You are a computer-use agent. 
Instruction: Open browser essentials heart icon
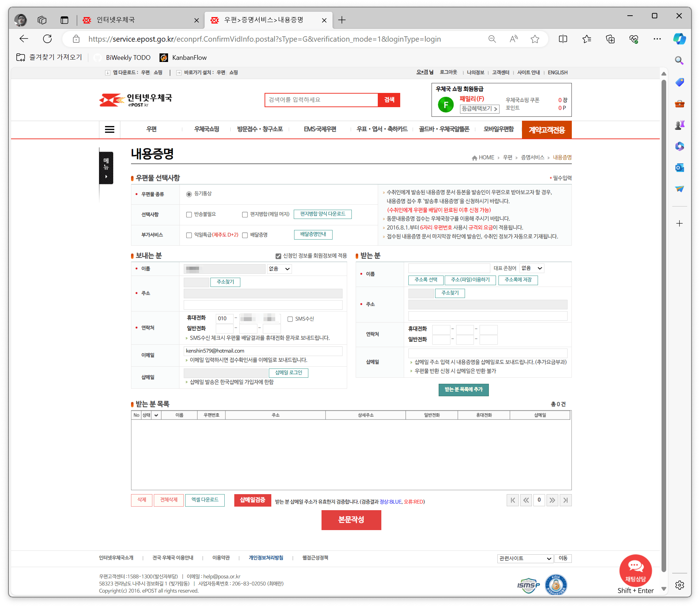(634, 39)
